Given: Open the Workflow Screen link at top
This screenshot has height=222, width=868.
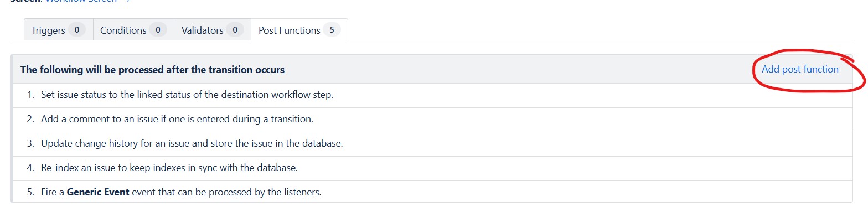Looking at the screenshot, I should coord(81,1).
